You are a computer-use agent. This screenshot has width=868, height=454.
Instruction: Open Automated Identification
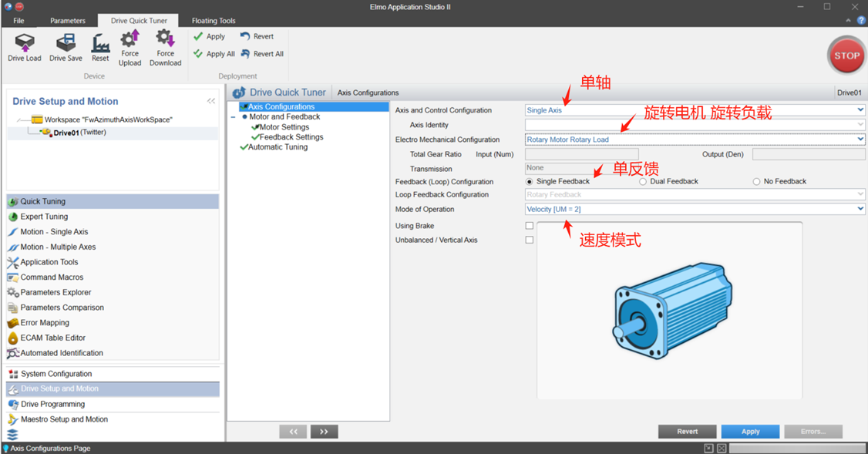pos(113,353)
